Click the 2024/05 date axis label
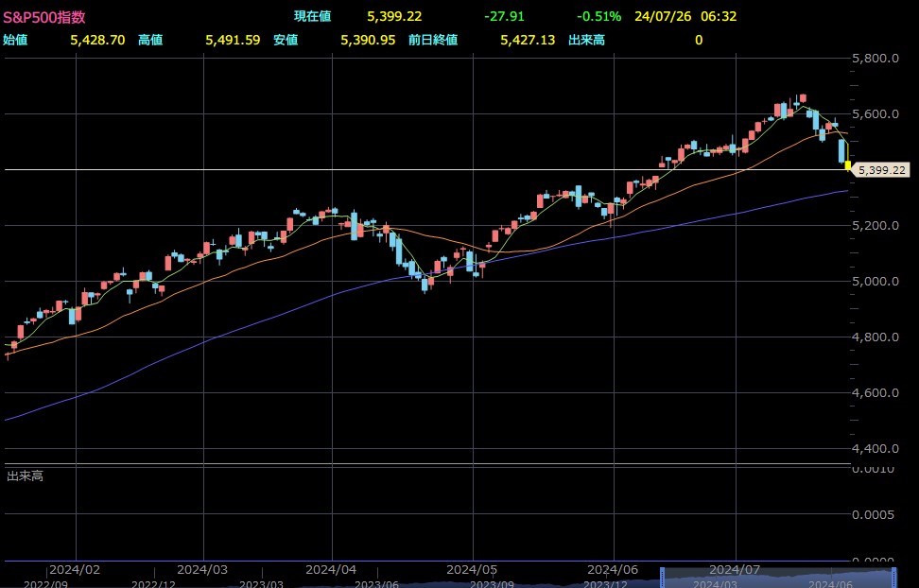 (472, 570)
